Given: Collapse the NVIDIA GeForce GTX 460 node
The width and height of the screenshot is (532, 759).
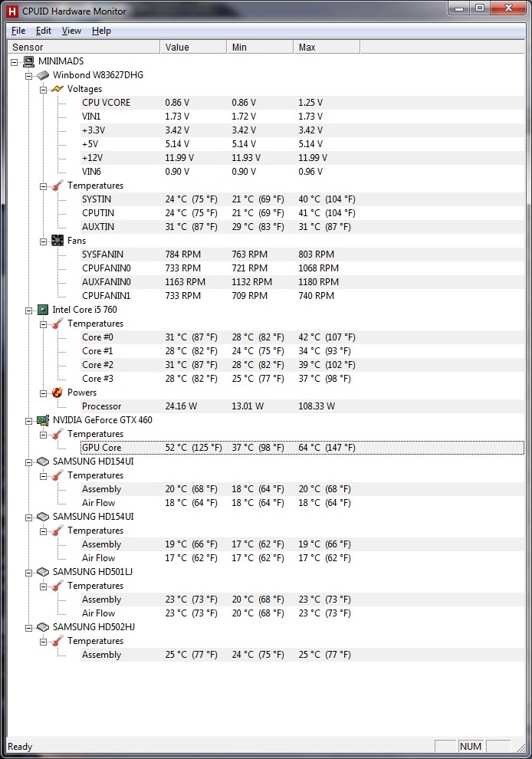Looking at the screenshot, I should [x=29, y=421].
